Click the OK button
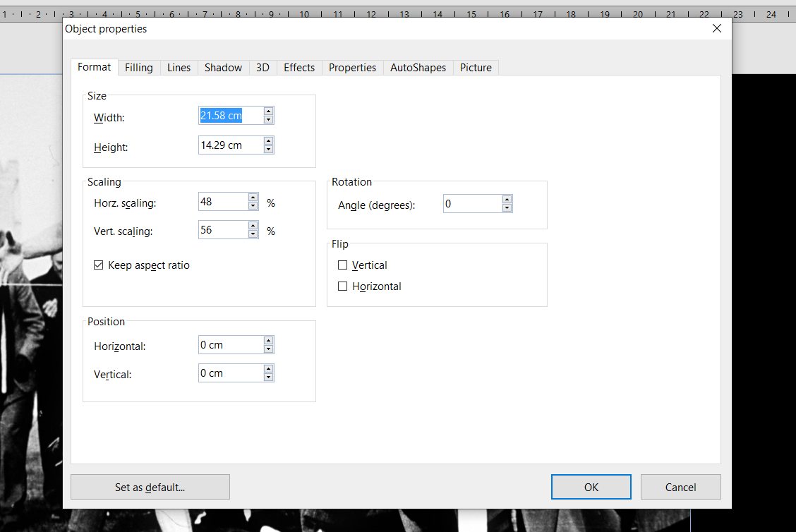The width and height of the screenshot is (796, 532). point(591,487)
